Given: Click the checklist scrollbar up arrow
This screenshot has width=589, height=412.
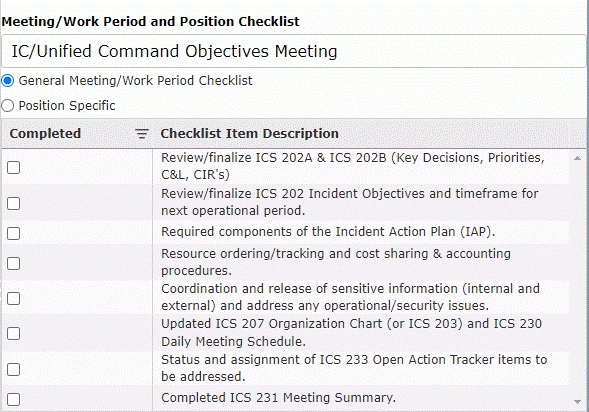Looking at the screenshot, I should pos(577,158).
